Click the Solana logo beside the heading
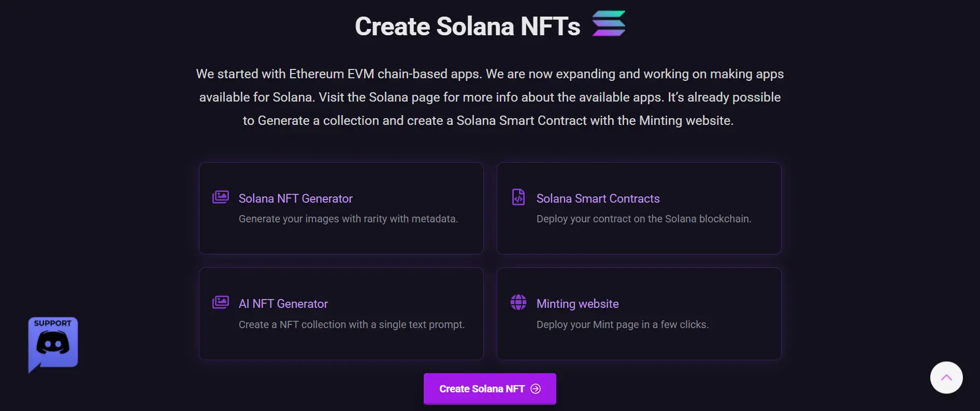 [609, 24]
